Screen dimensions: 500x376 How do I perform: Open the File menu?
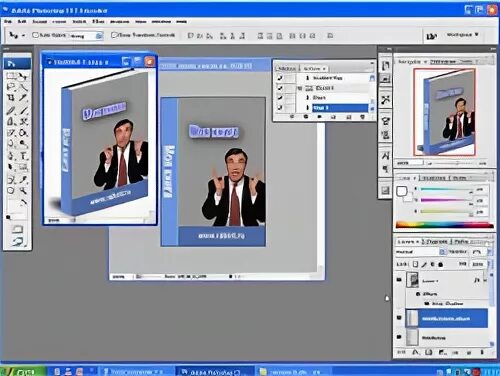(8, 21)
